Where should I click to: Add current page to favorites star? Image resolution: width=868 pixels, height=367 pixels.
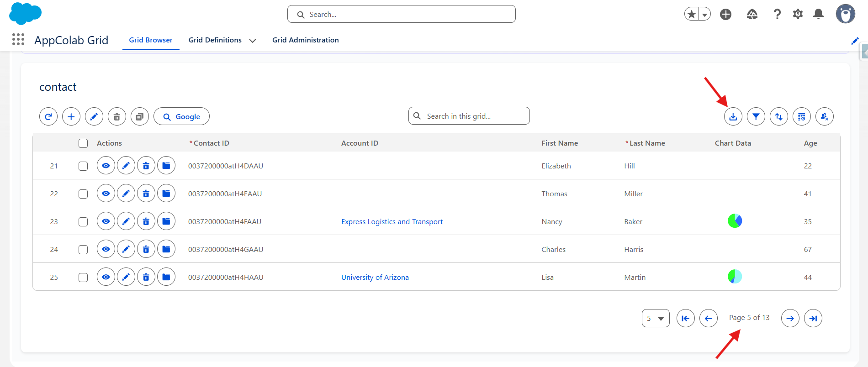pos(692,15)
